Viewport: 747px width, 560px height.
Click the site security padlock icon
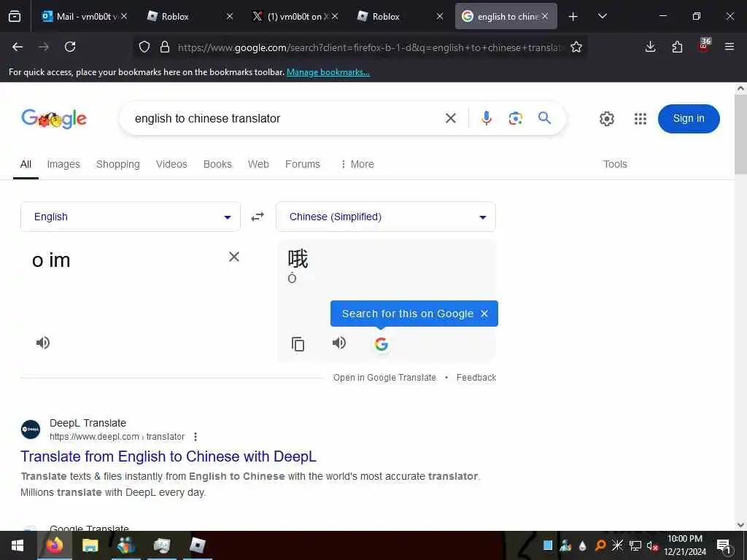[x=165, y=47]
